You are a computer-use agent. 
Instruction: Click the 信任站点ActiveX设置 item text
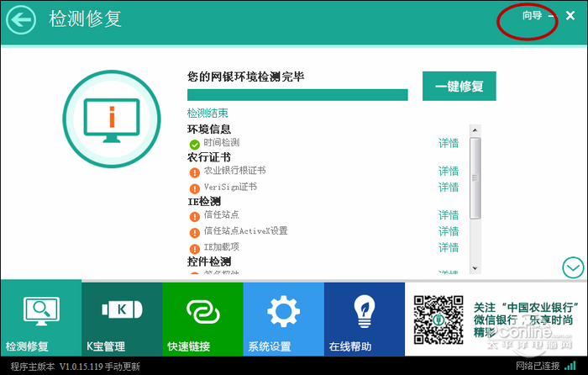245,230
